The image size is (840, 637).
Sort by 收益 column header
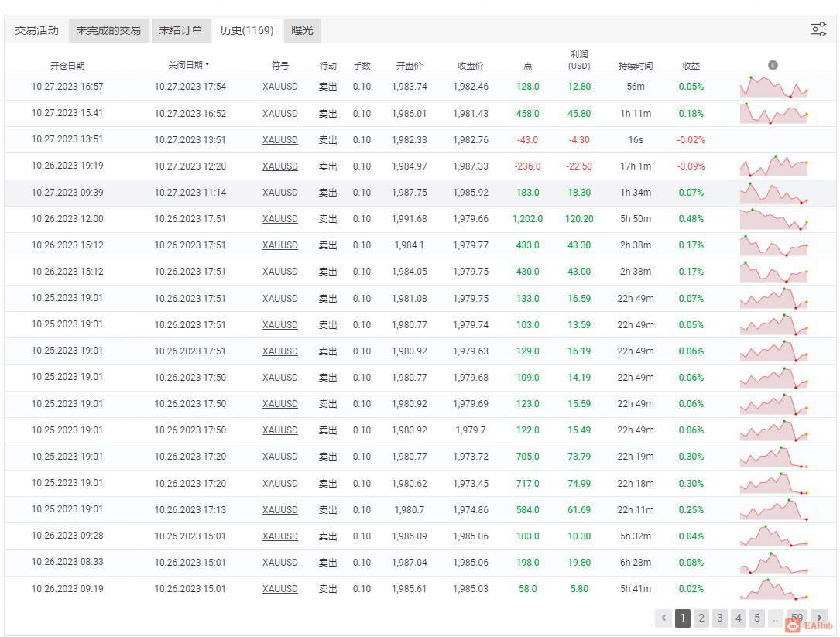click(691, 65)
